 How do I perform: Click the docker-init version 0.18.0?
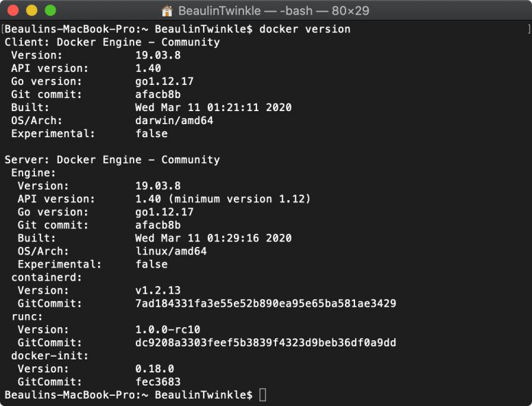pyautogui.click(x=155, y=369)
